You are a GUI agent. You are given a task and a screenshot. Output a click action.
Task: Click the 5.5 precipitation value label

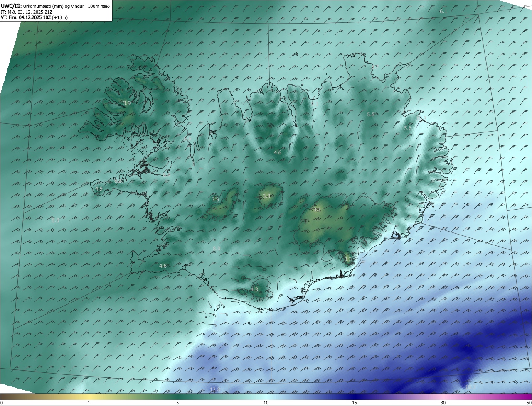[x=371, y=114]
